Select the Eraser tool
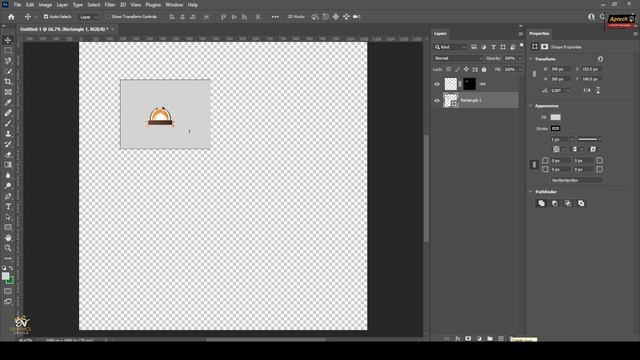The image size is (640, 360). pyautogui.click(x=8, y=155)
